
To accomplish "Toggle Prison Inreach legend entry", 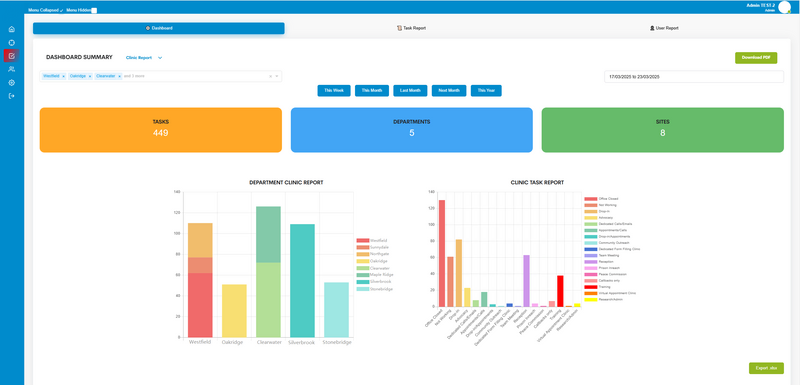I will pyautogui.click(x=602, y=268).
